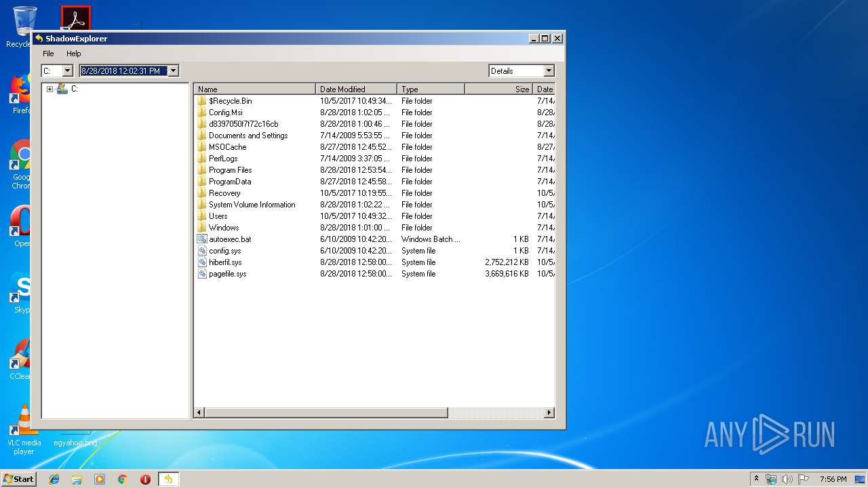This screenshot has width=868, height=488.
Task: Select the pagefile.sys file icon
Action: pos(202,274)
